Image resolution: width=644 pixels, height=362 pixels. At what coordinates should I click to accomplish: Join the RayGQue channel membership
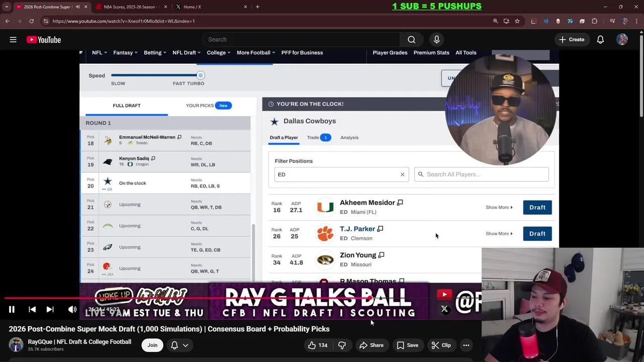click(x=152, y=345)
